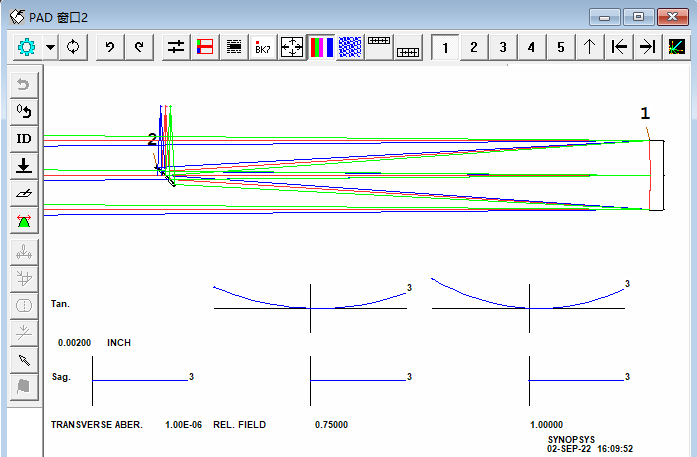Click the SYNOPSYS date stamp text
Screen dimensions: 697x457
(x=589, y=444)
